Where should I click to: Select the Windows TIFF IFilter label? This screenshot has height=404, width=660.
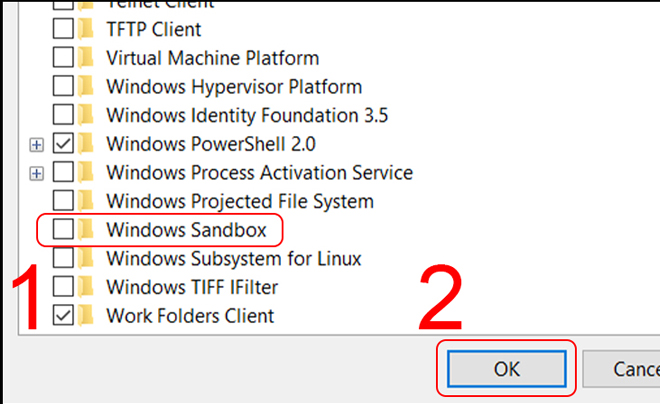tap(192, 287)
